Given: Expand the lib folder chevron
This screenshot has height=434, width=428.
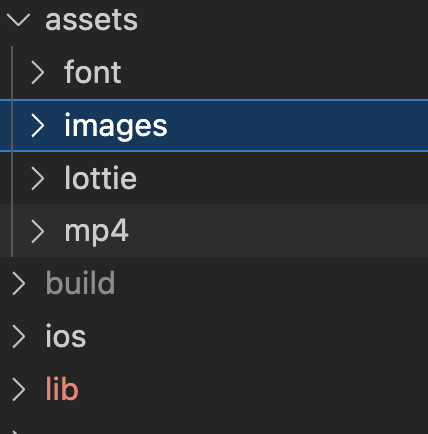Looking at the screenshot, I should (19, 389).
